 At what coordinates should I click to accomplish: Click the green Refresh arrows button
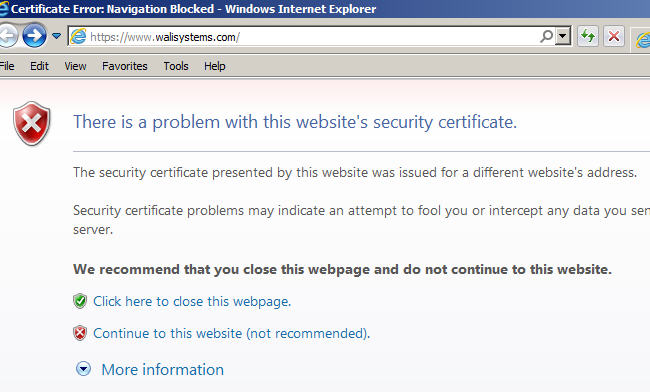[588, 36]
